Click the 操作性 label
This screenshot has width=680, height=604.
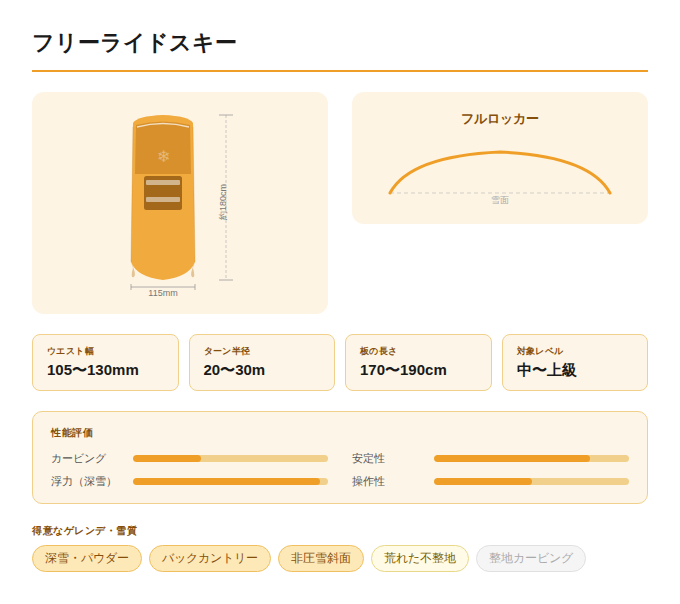368,482
